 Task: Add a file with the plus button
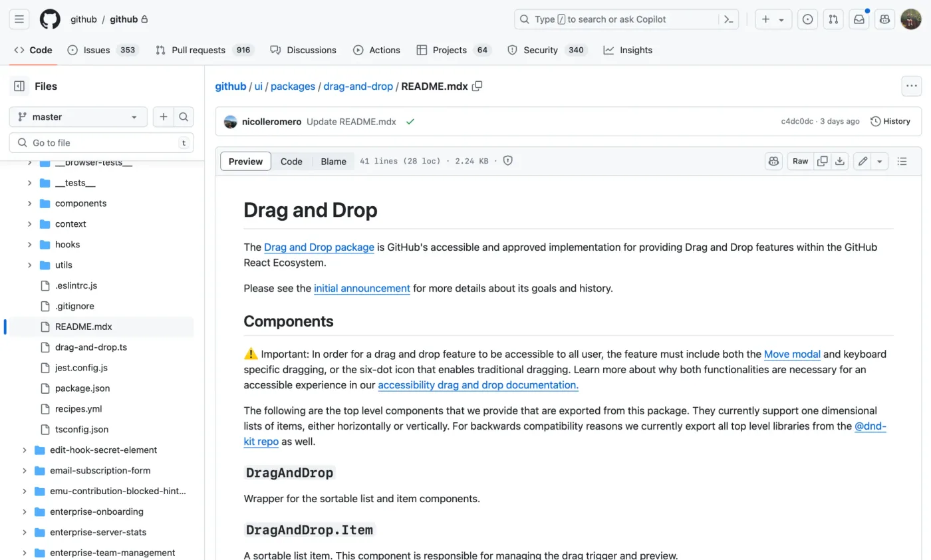point(163,117)
